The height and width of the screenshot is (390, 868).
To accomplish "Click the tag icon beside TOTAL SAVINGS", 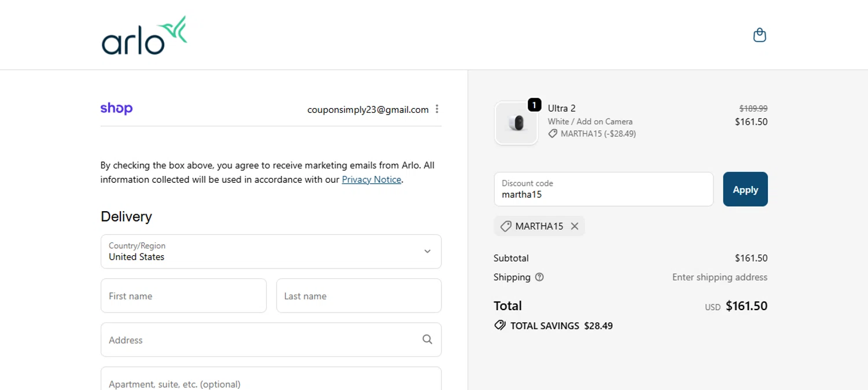I will 500,325.
